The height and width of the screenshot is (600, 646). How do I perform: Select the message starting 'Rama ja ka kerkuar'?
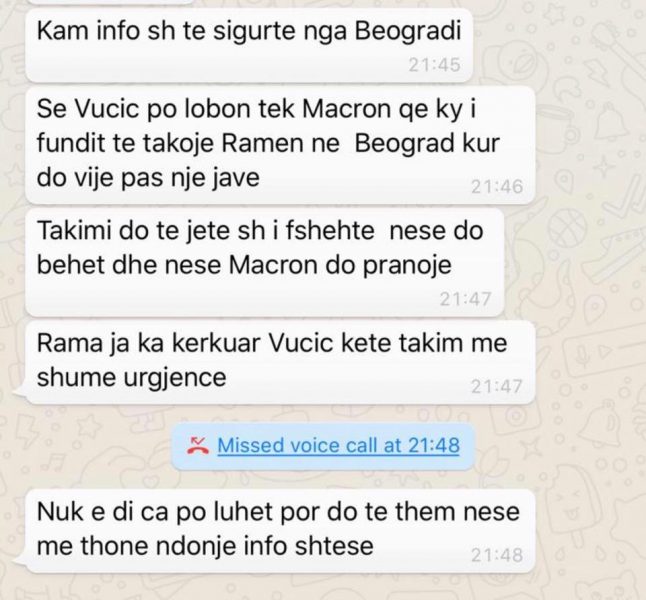pyautogui.click(x=280, y=363)
